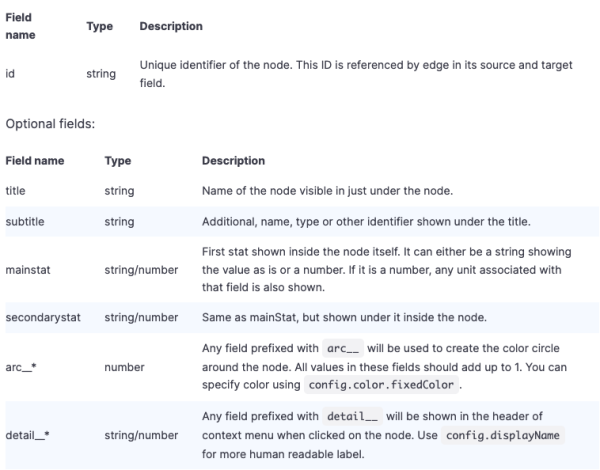
Task: Click the 'arc__*' field name
Action: (x=21, y=367)
